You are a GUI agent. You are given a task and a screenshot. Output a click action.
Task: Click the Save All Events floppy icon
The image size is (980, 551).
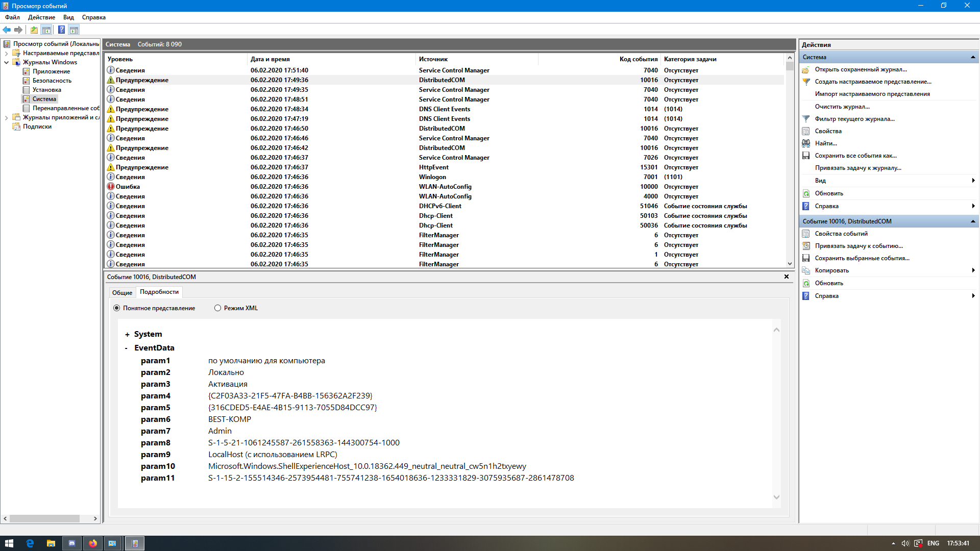click(806, 156)
